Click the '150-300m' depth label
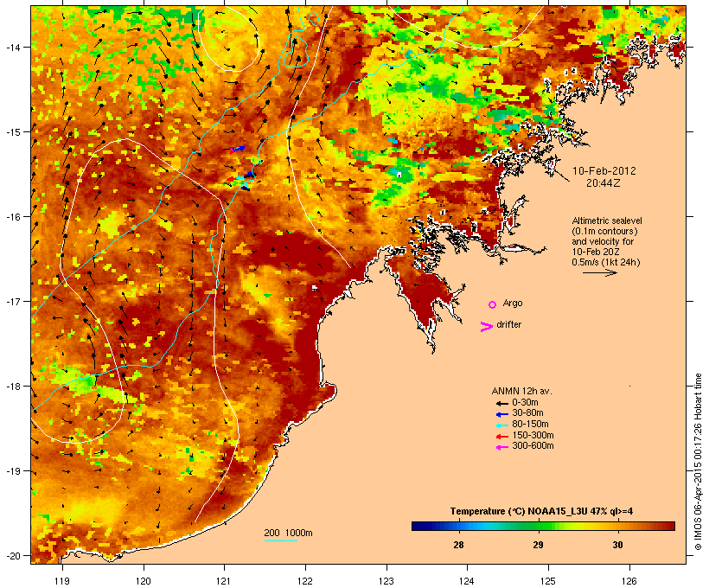Screen dimensions: 709x588 (x=533, y=435)
